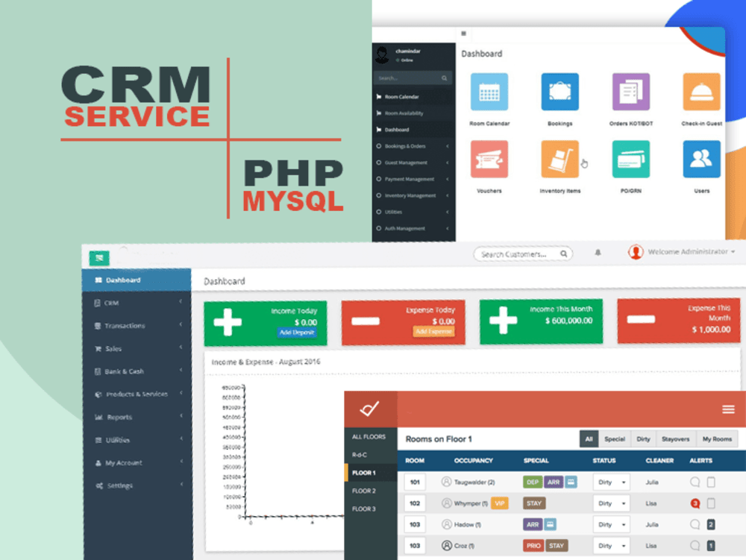Screen dimensions: 746x560
Task: Open the Bookings tile with suitcase icon
Action: point(560,92)
